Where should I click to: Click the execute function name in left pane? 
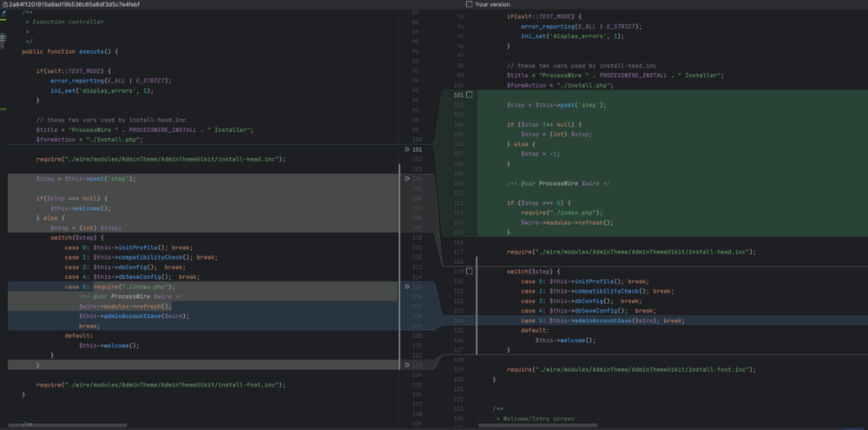tap(93, 51)
